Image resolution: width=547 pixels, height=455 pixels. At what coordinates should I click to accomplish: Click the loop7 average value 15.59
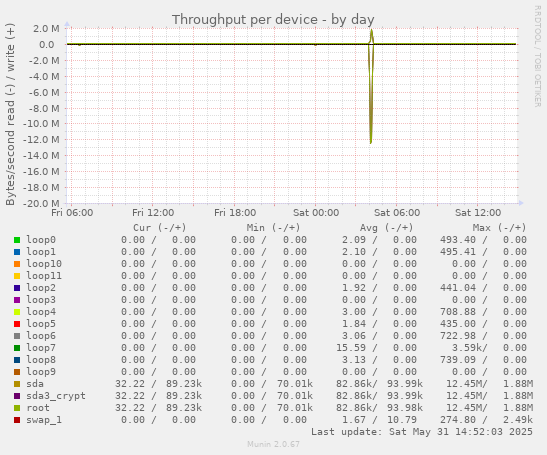click(x=351, y=348)
